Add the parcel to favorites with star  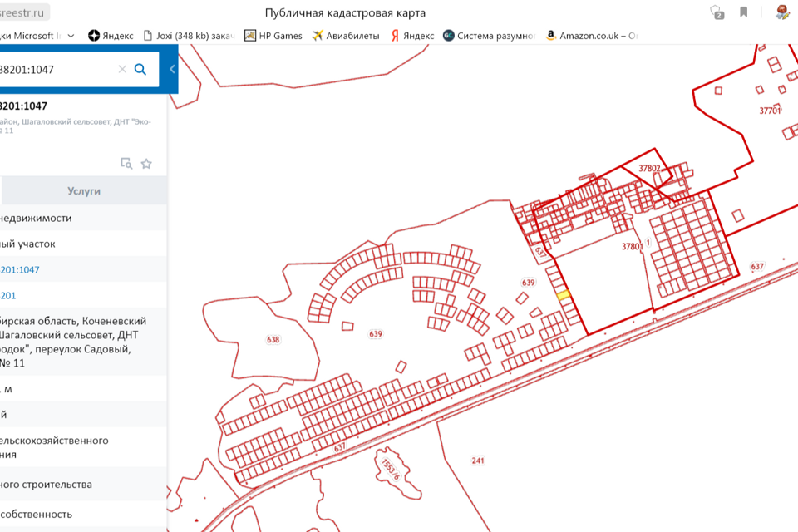click(146, 164)
